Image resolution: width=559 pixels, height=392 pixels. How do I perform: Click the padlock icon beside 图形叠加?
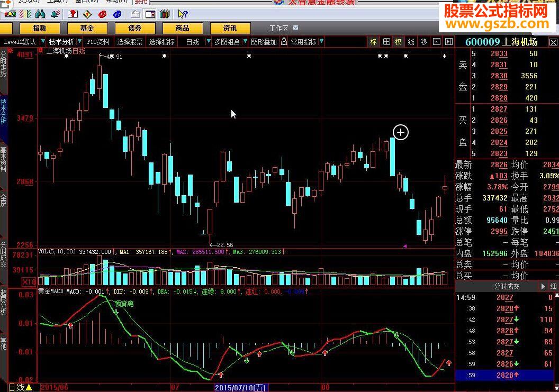click(x=284, y=42)
